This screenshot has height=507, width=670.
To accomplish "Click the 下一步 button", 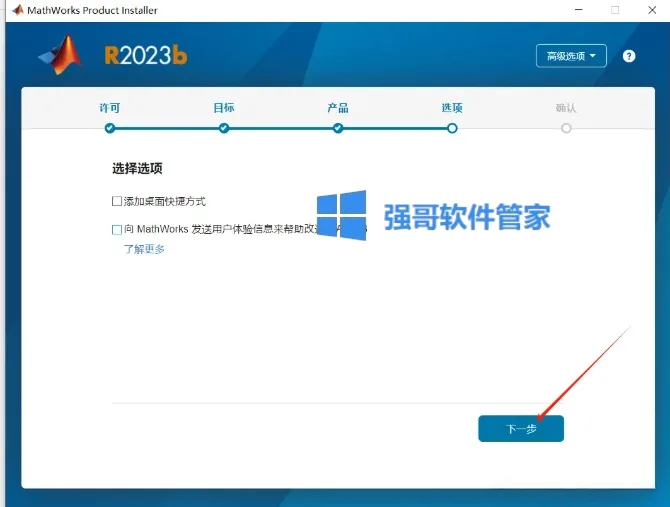I will click(x=521, y=428).
